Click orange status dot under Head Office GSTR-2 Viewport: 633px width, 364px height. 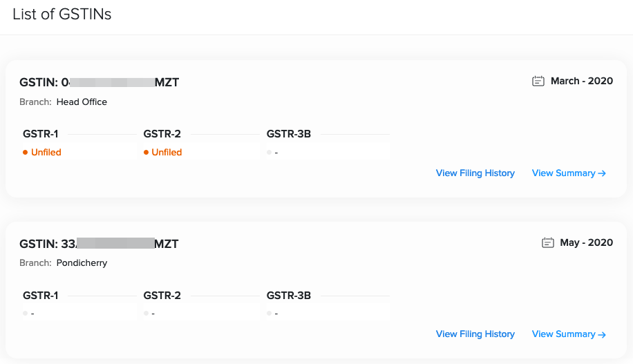tap(147, 153)
